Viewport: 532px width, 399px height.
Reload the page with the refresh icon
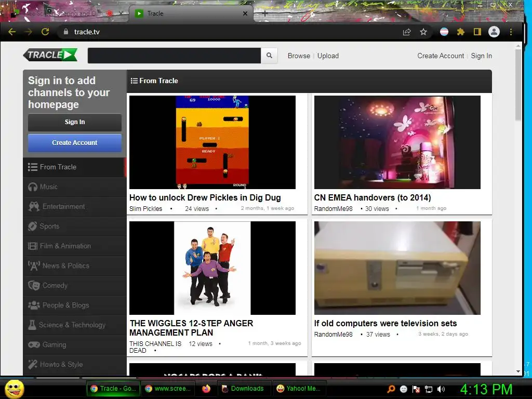point(45,32)
